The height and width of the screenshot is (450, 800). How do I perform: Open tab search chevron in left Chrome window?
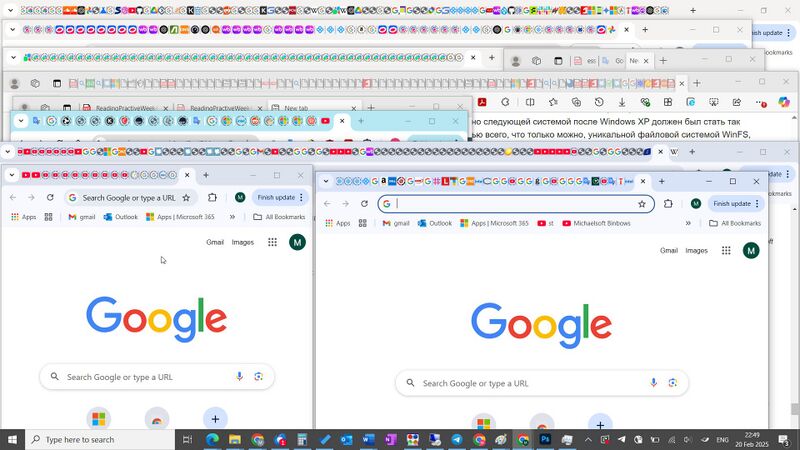pyautogui.click(x=12, y=175)
